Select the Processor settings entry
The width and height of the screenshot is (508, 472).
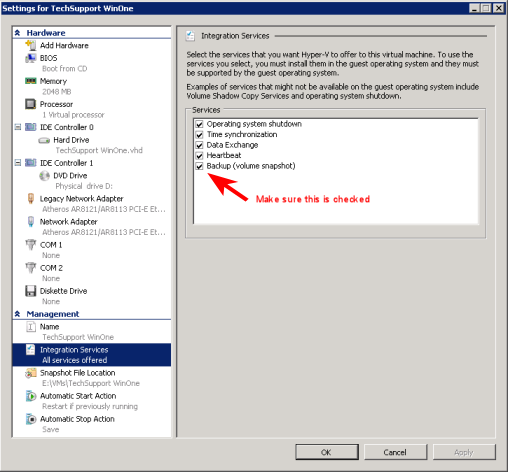click(x=56, y=104)
